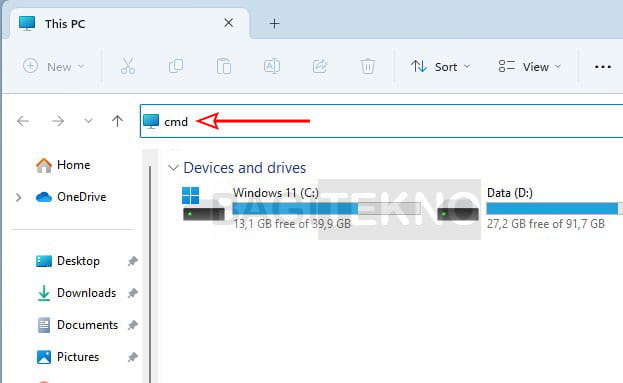Click the pin icon beside Pictures

tap(132, 357)
